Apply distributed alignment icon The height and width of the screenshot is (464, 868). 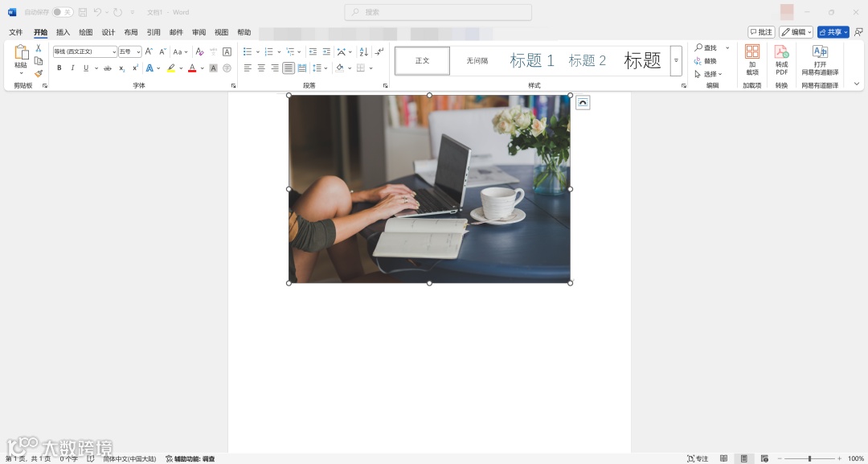click(302, 68)
